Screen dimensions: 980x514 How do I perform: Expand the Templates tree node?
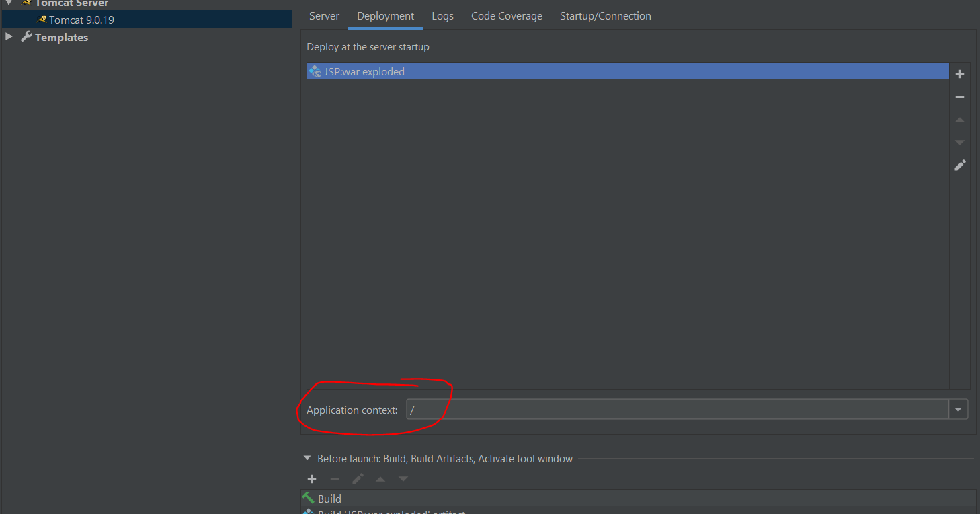(x=9, y=37)
